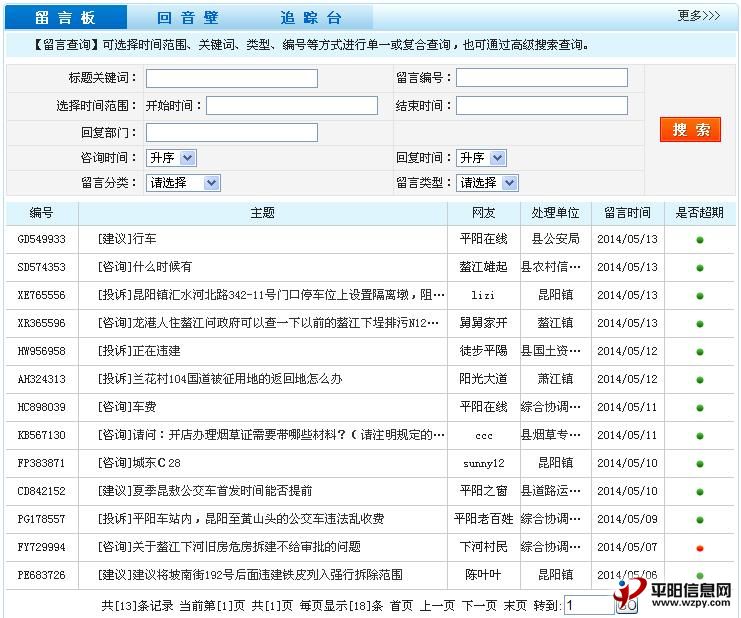The width and height of the screenshot is (741, 618).
Task: Open the inquiry about 龙港人住鳌江
Action: pos(268,323)
